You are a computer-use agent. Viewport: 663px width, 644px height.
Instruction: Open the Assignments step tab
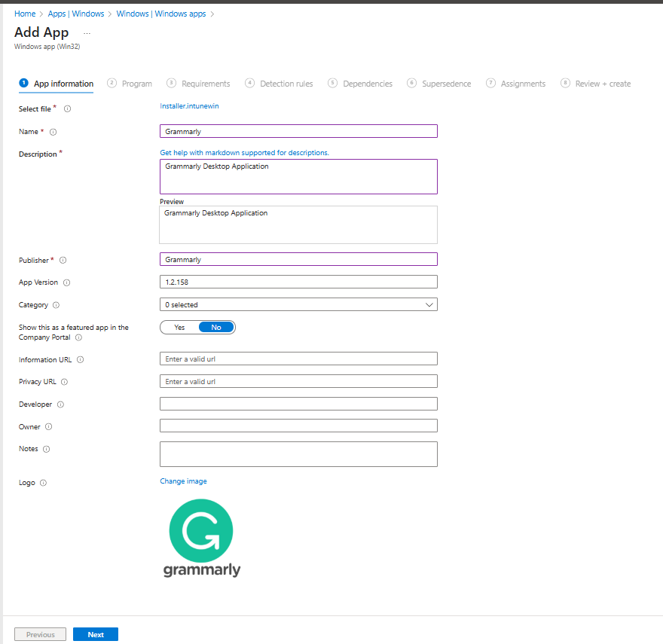coord(516,84)
